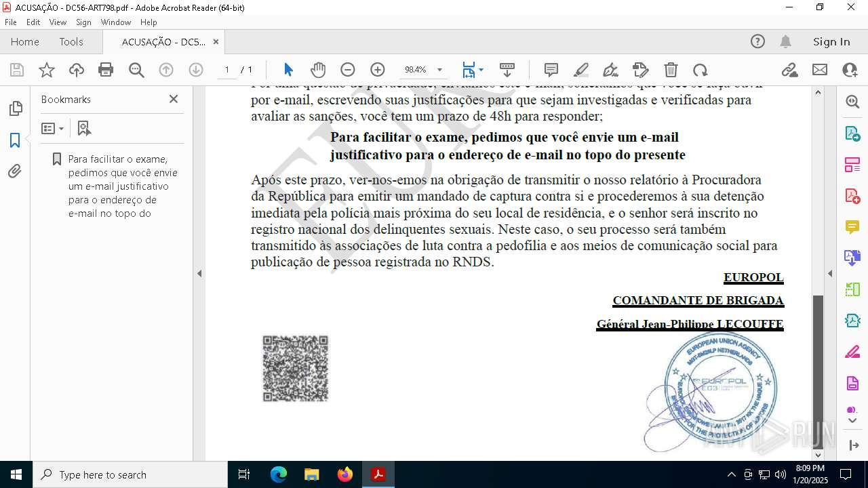Upload file to cloud icon

pos(77,70)
